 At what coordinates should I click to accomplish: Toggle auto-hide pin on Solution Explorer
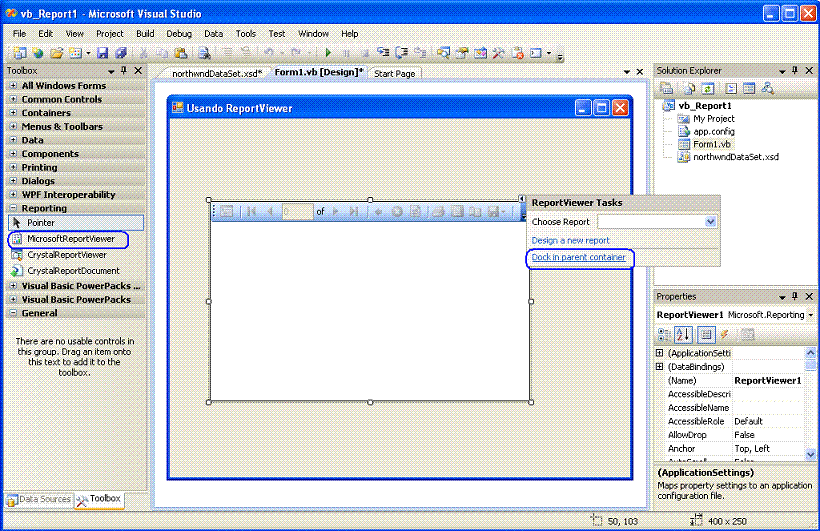[795, 70]
